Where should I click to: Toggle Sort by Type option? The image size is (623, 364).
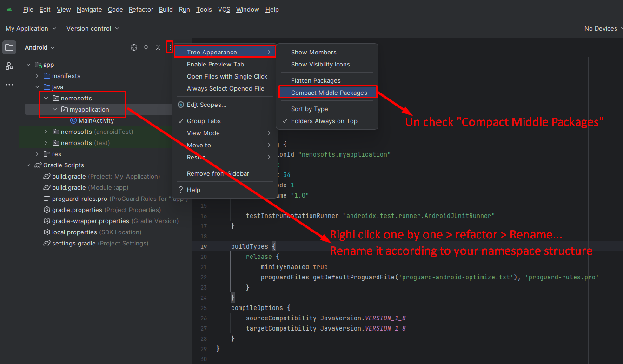(327, 109)
